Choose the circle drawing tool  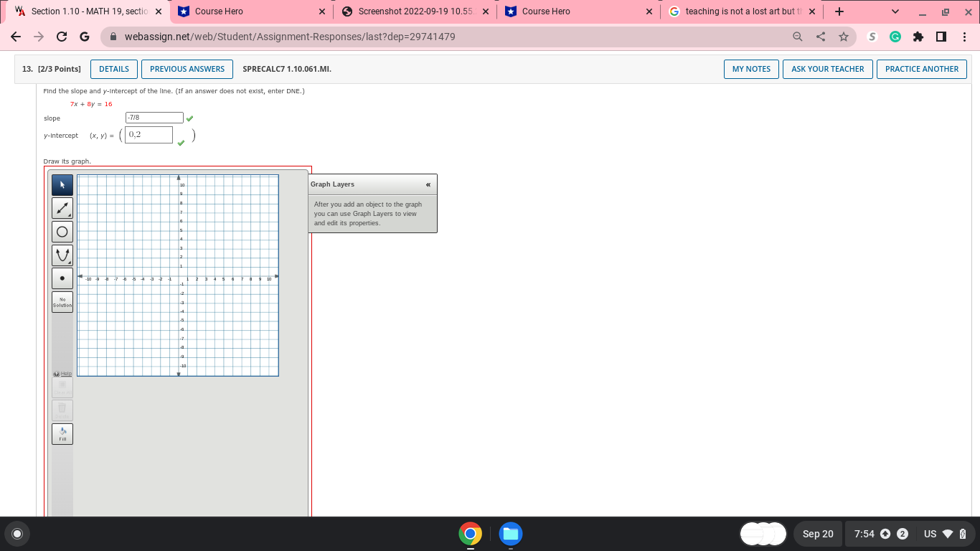(62, 231)
